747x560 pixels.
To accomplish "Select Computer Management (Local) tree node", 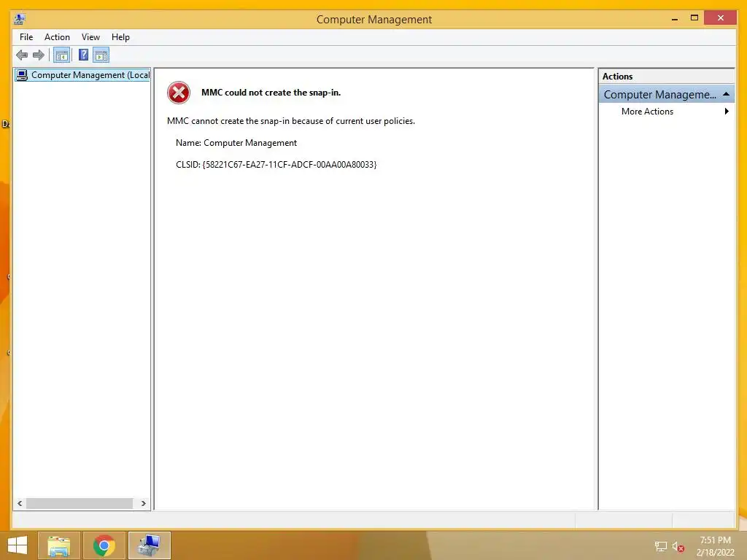I will pos(82,75).
